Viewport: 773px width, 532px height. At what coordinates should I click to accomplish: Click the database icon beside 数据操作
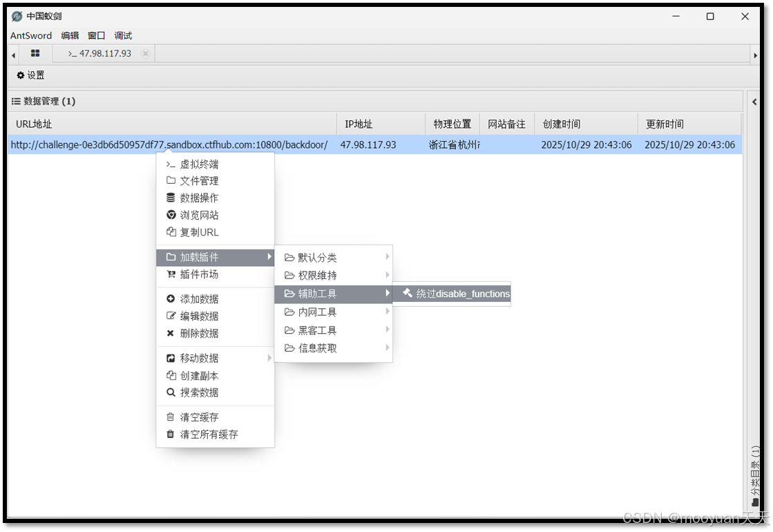(x=171, y=198)
